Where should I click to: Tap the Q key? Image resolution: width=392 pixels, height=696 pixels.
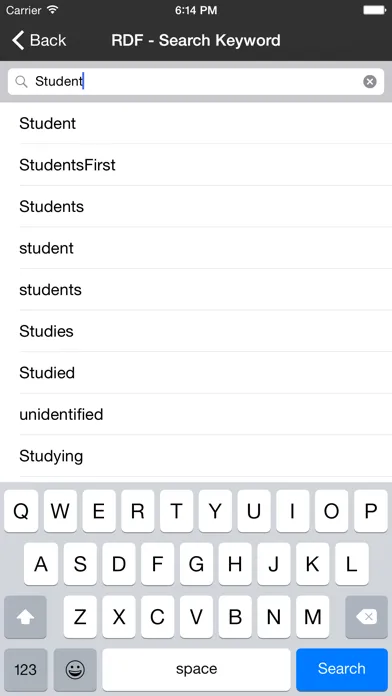(21, 511)
